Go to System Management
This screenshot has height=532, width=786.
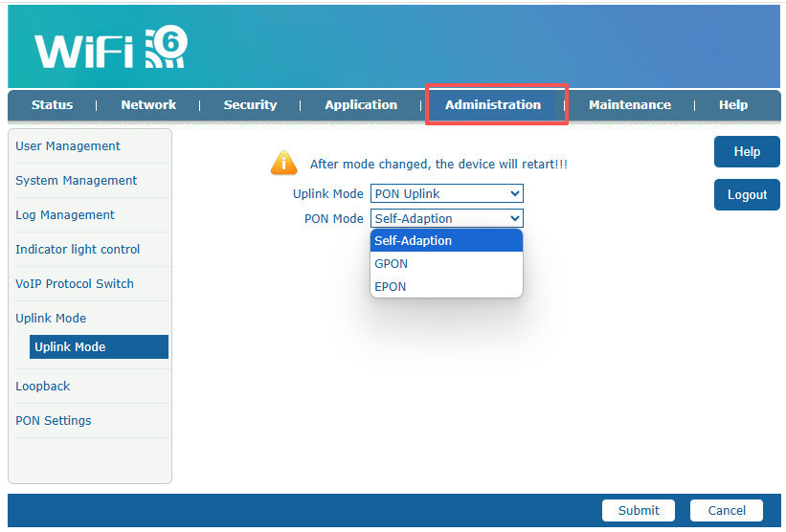point(77,180)
